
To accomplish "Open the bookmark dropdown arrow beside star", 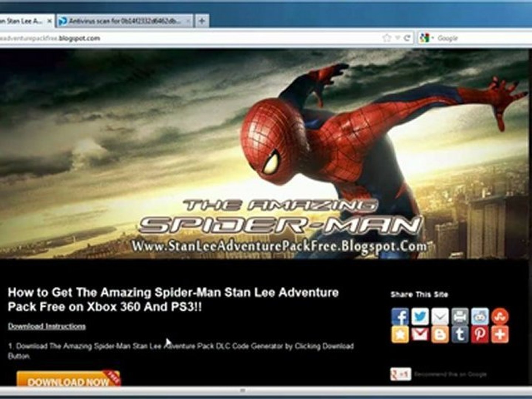I will 398,38.
